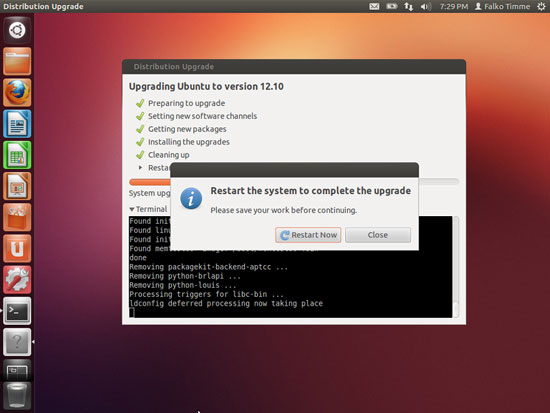The height and width of the screenshot is (413, 550).
Task: Open LibreOffice Writer from launcher
Action: click(x=17, y=124)
